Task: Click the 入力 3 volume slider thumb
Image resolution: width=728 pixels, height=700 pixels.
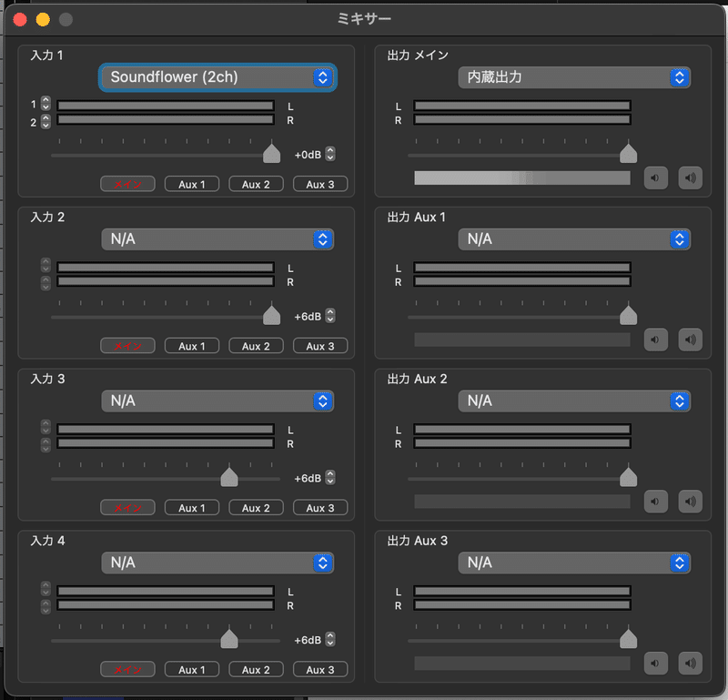Action: coord(229,477)
